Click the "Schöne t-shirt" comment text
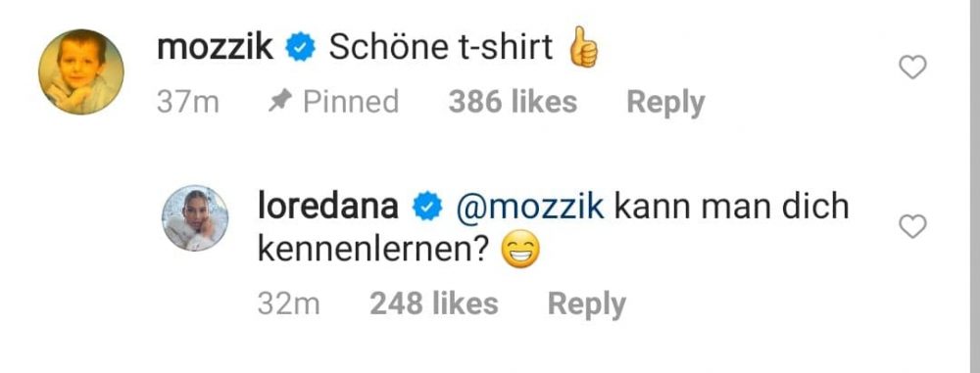 click(441, 48)
